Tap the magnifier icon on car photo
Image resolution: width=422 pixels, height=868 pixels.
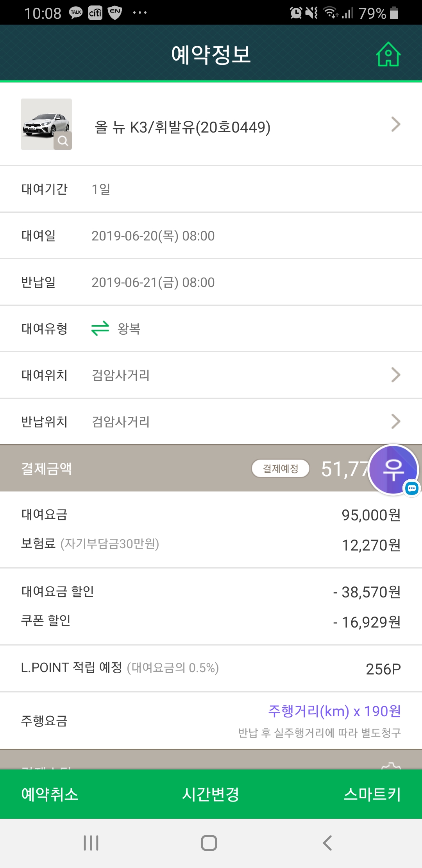[x=63, y=141]
